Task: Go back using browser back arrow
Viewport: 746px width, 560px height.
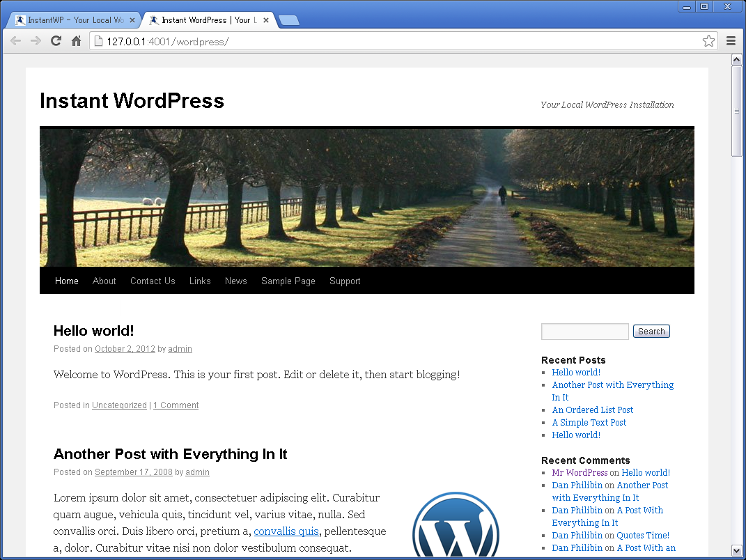Action: [x=16, y=41]
